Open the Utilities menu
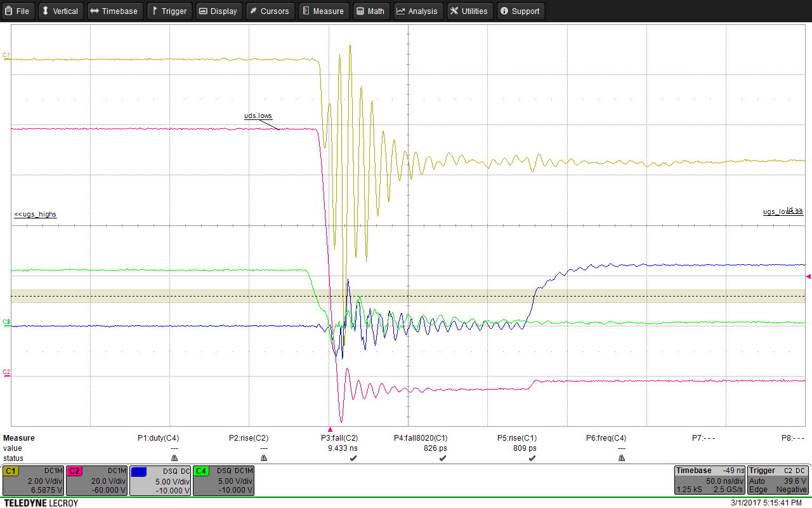Image resolution: width=812 pixels, height=508 pixels. pyautogui.click(x=469, y=11)
